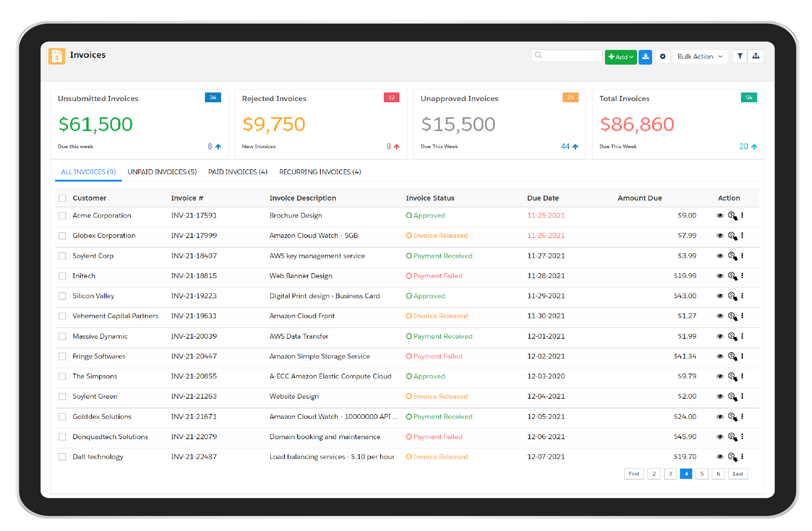Open more options for Initech row

[x=742, y=276]
